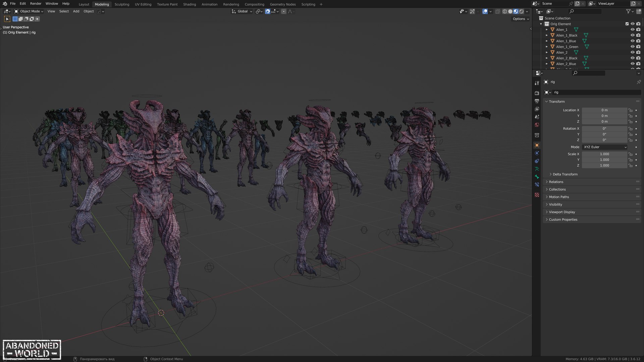Viewport: 644px width, 362px height.
Task: Open the Object properties tab
Action: (537, 145)
